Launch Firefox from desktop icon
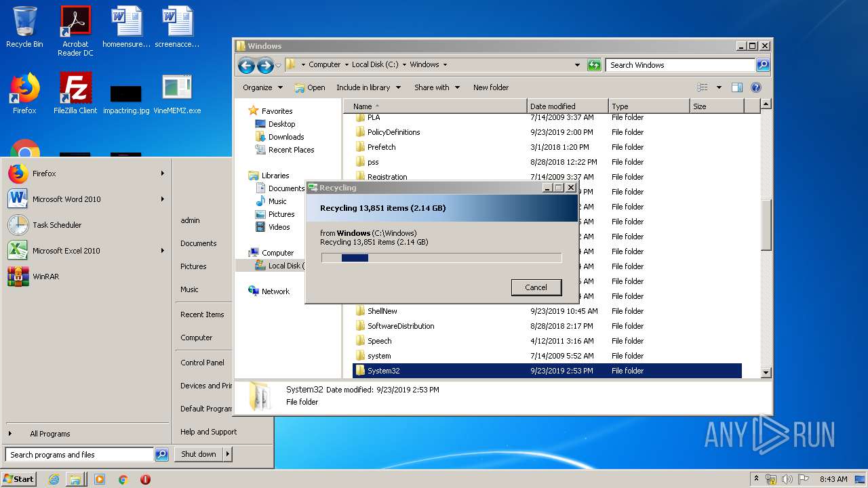 click(24, 94)
